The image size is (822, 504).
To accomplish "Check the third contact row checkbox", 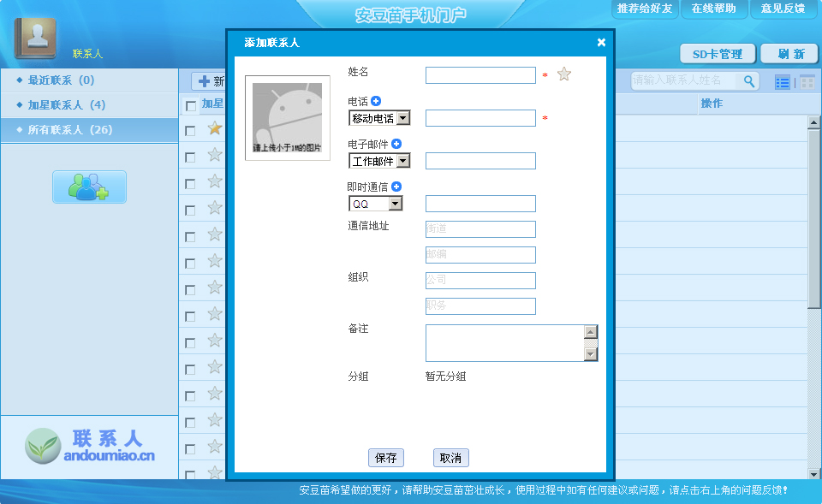I will click(190, 184).
